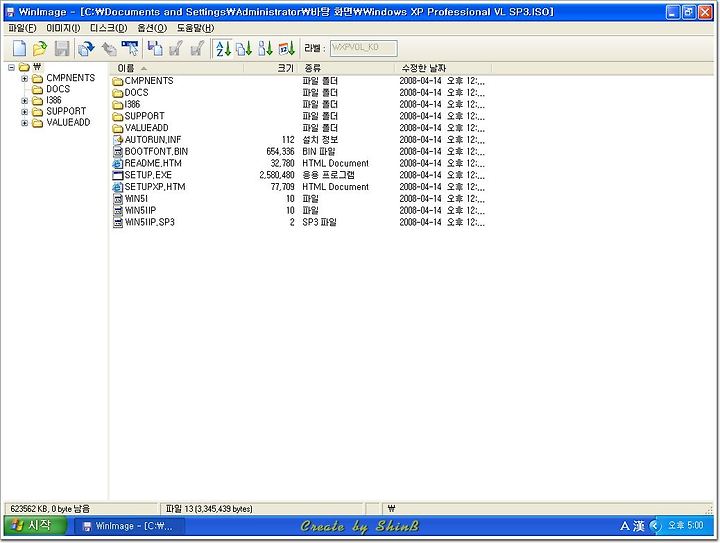Click the IME A indicator in the tray

pyautogui.click(x=625, y=526)
